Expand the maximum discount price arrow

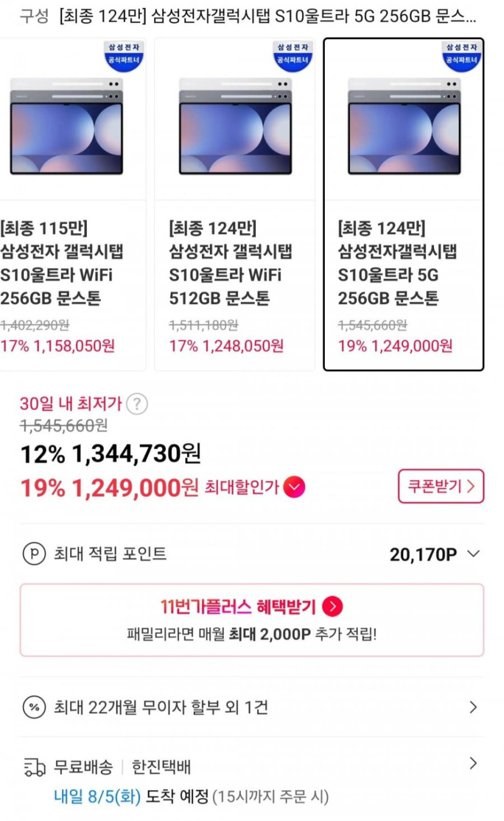coord(294,487)
